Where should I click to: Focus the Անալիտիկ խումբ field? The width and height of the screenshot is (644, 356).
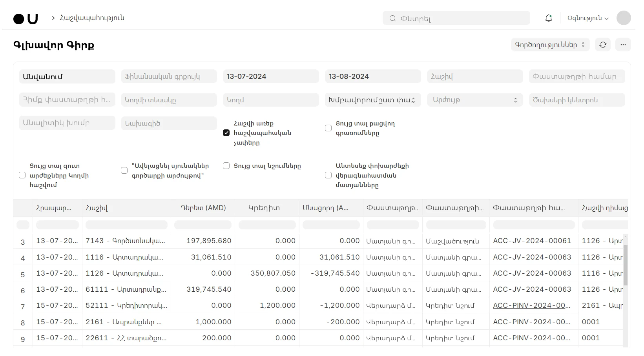pyautogui.click(x=67, y=123)
